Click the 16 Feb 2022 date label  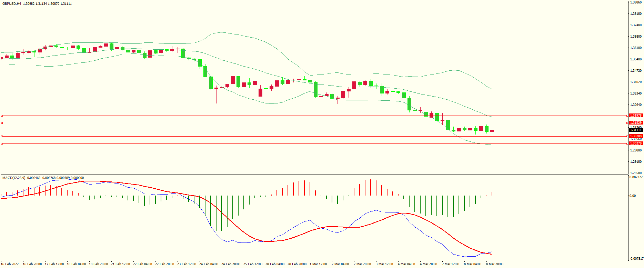[10, 264]
